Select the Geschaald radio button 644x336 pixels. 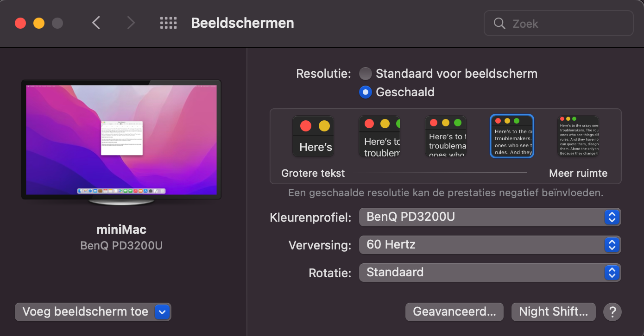tap(366, 92)
